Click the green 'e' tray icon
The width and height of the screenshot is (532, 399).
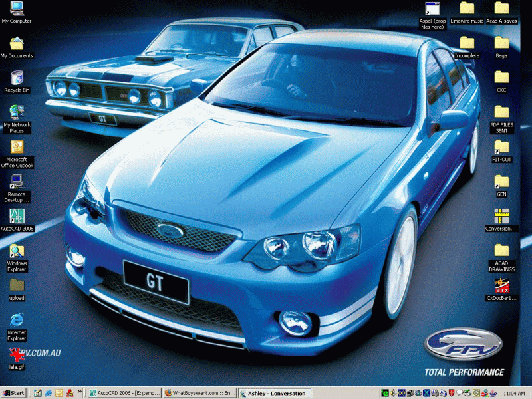(385, 393)
